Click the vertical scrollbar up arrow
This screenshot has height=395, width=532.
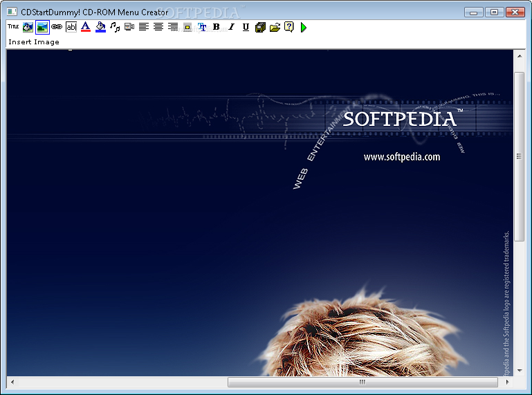520,56
